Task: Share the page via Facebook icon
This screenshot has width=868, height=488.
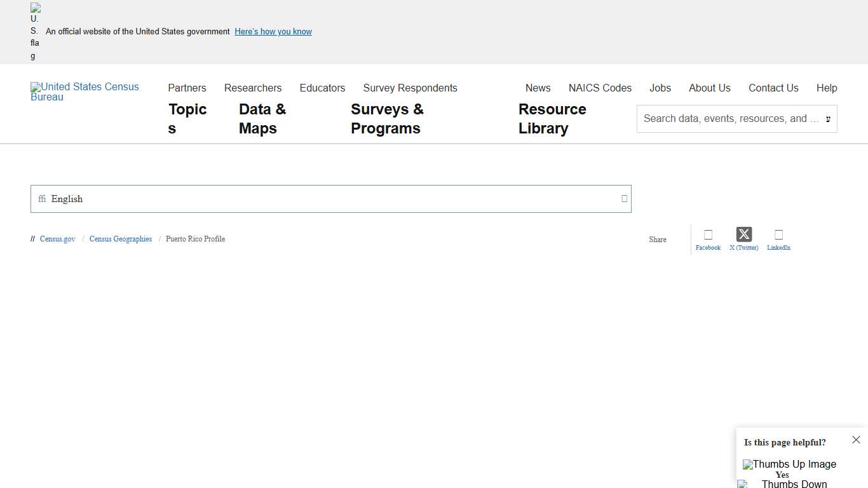Action: [x=708, y=235]
